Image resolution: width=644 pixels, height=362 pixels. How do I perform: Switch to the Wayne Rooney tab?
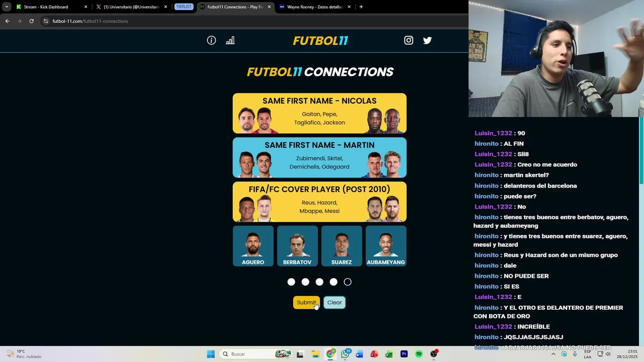pos(314,7)
